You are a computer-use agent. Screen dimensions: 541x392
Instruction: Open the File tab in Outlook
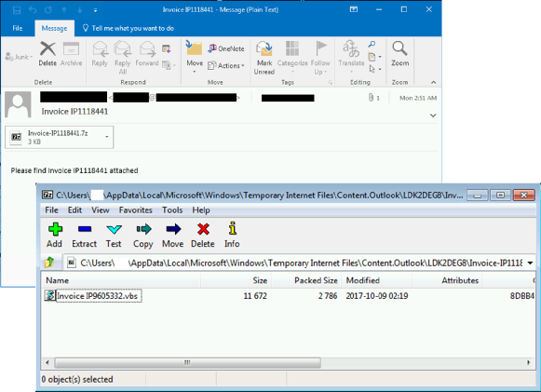click(x=18, y=28)
